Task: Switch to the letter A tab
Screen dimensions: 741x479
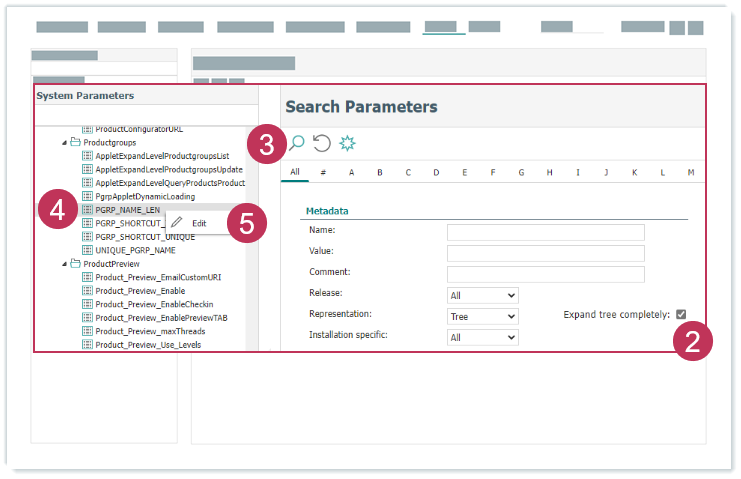Action: point(351,173)
